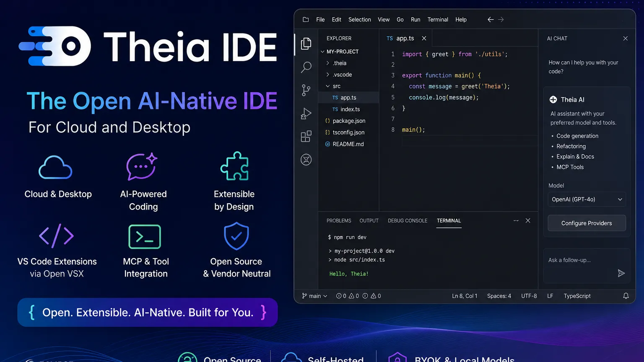644x362 pixels.
Task: Close the AI Chat panel
Action: (x=625, y=39)
